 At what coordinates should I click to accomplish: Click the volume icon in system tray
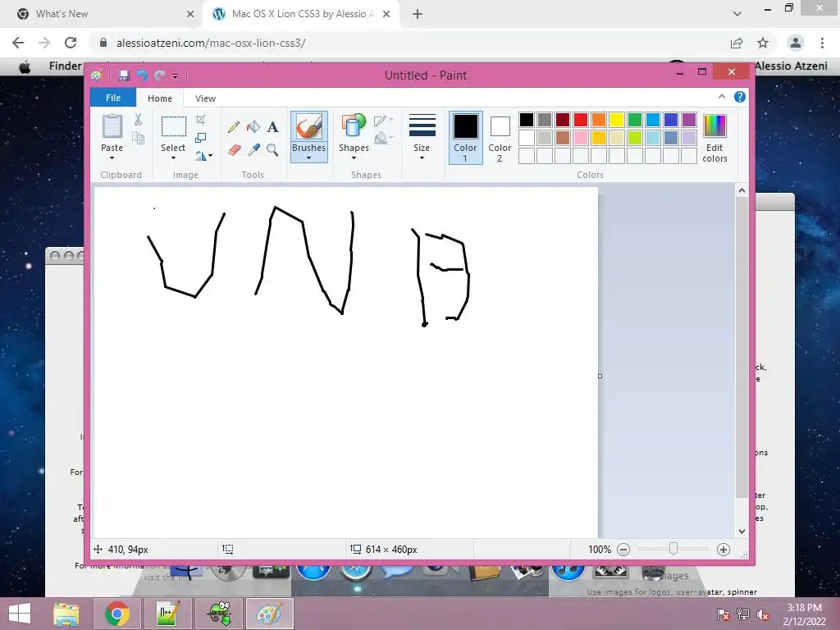coord(762,614)
